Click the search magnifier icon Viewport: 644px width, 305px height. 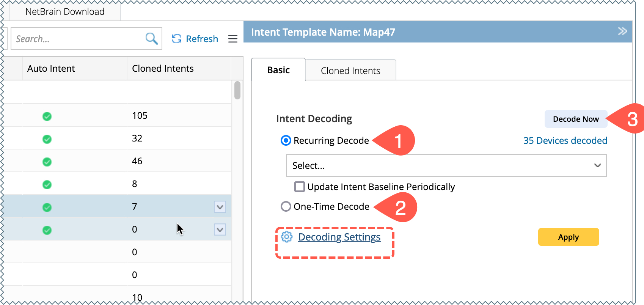[151, 39]
